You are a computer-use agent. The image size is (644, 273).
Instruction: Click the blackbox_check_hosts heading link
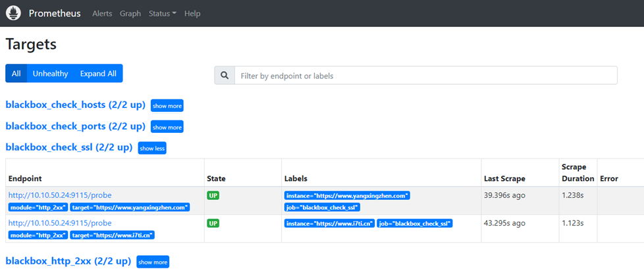76,105
